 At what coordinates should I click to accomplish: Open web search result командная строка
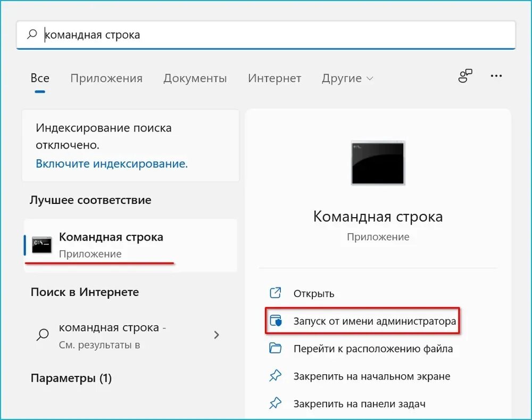[x=130, y=335]
